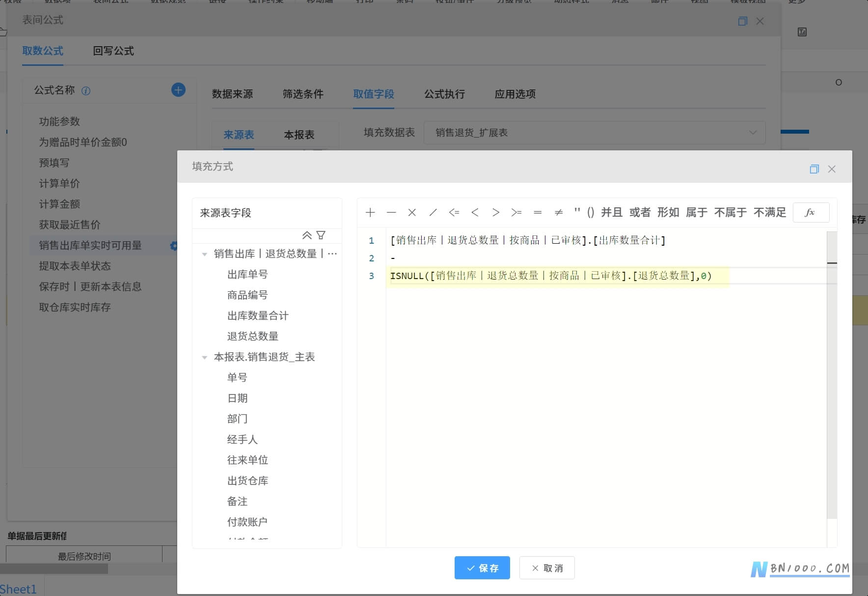
Task: Open the 数据来源 tab
Action: [232, 94]
